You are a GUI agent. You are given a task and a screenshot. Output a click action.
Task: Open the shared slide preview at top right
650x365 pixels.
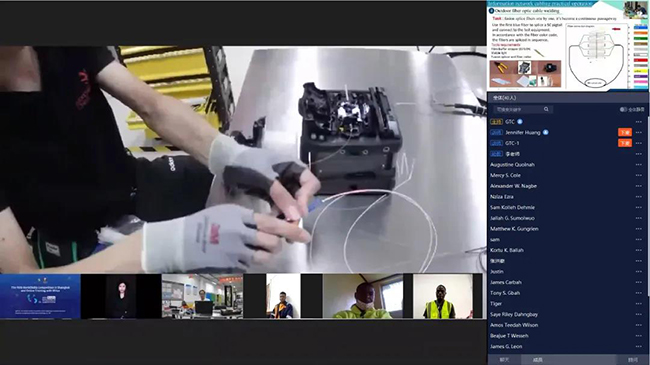[568, 45]
